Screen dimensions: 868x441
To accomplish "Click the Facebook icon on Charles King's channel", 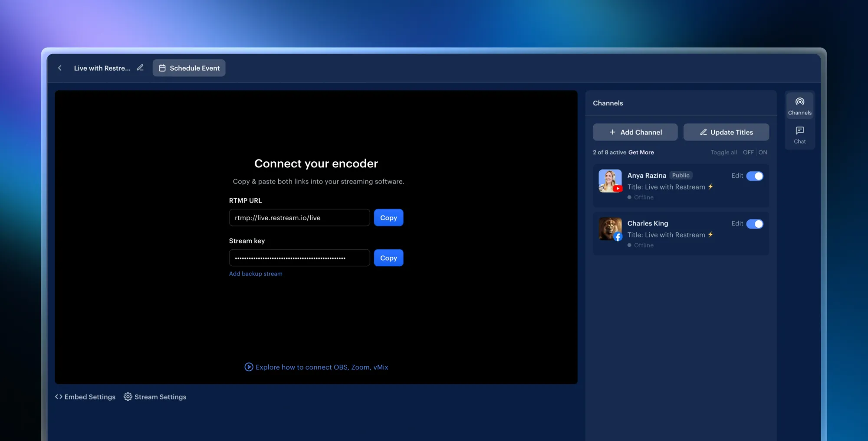I will 617,237.
